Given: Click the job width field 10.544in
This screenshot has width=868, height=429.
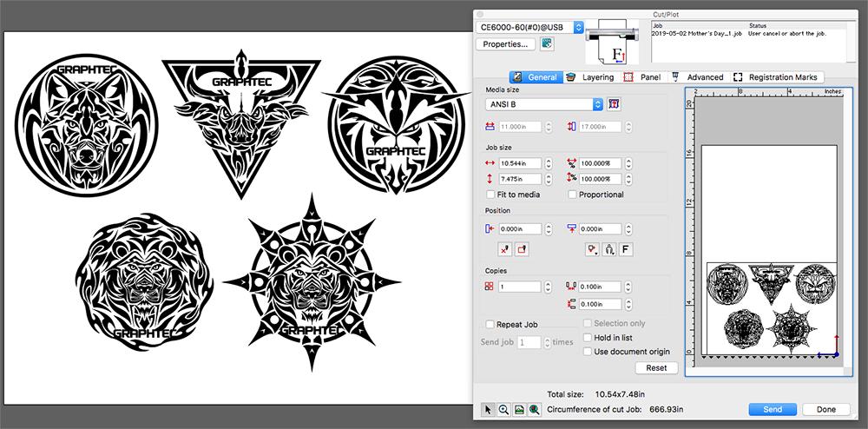Looking at the screenshot, I should coord(520,163).
